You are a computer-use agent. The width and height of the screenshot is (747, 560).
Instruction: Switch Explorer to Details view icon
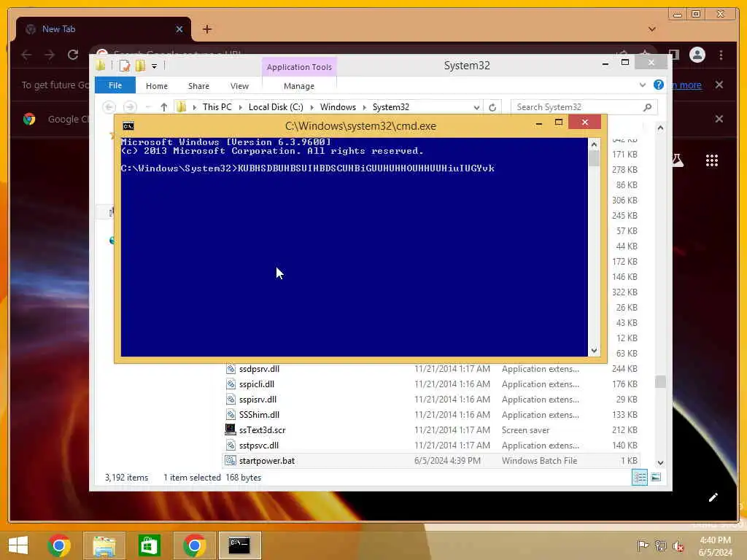[639, 477]
